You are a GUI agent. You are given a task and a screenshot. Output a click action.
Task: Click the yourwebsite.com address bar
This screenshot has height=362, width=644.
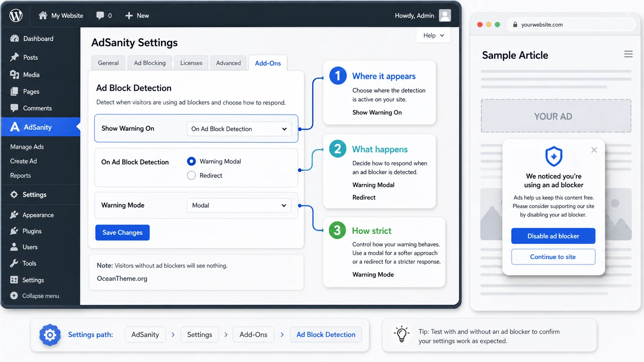tap(571, 25)
